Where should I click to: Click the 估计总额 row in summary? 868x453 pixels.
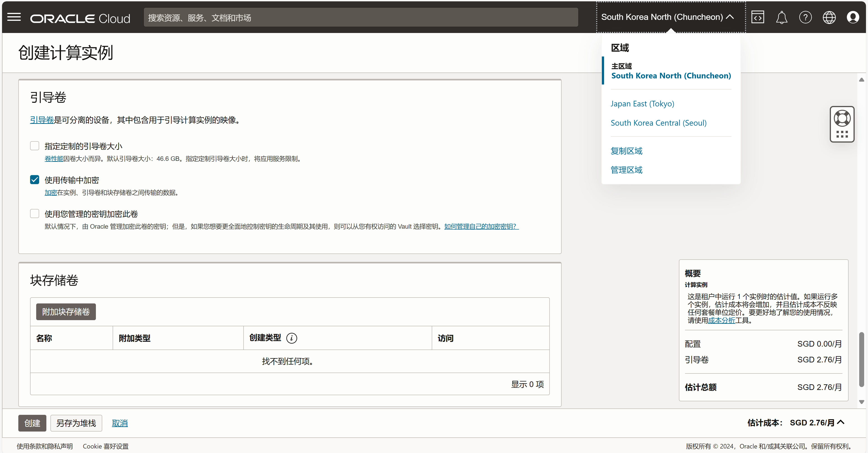click(x=763, y=387)
